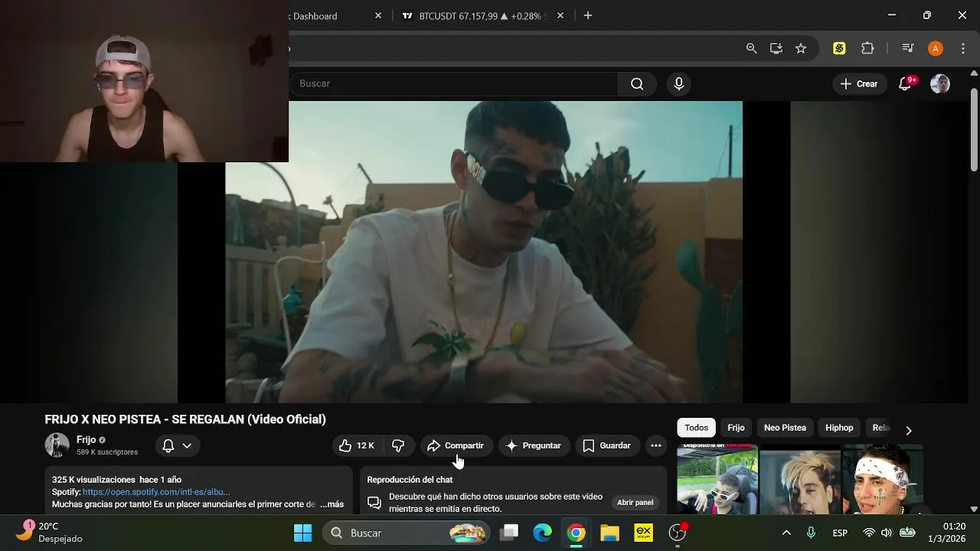Click inside the YouTube Buscar search field

(x=453, y=83)
